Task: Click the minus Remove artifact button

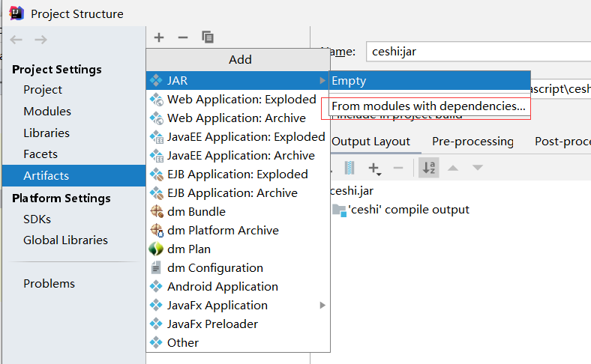Action: pos(183,37)
